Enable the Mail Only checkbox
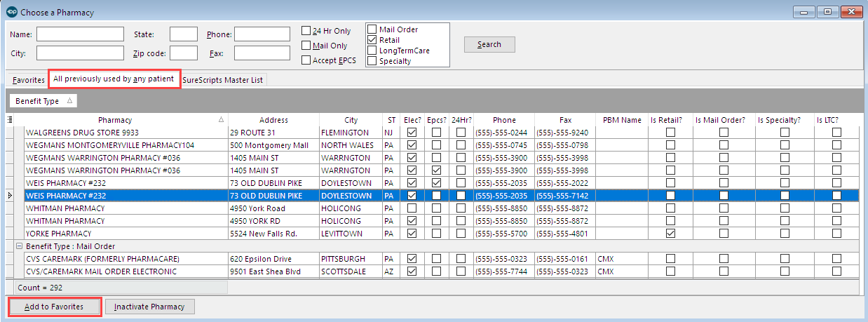The height and width of the screenshot is (322, 868). [x=306, y=46]
